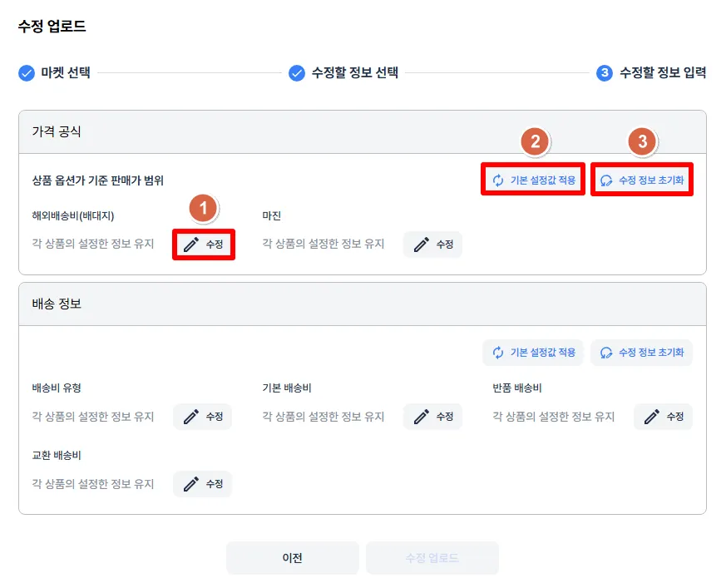Click pencil icon for 교환 배송비
Screen dimensions: 726x588
(x=191, y=484)
